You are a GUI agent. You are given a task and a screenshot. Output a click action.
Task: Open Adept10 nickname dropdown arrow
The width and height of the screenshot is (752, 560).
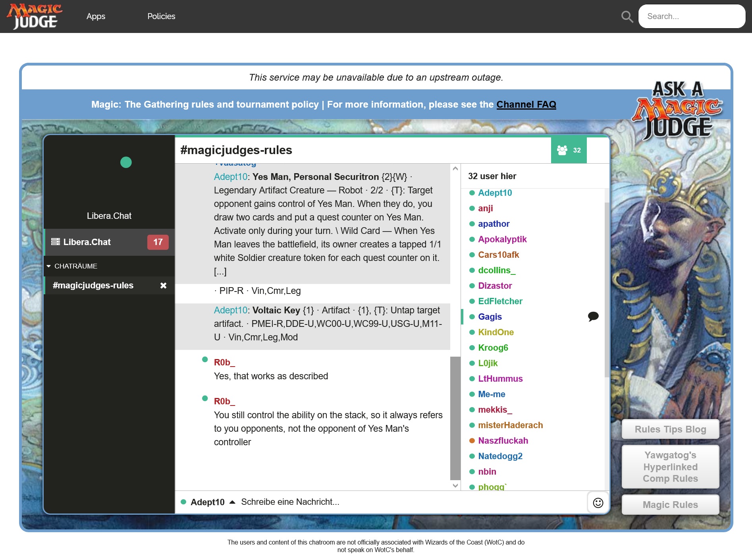(x=233, y=502)
